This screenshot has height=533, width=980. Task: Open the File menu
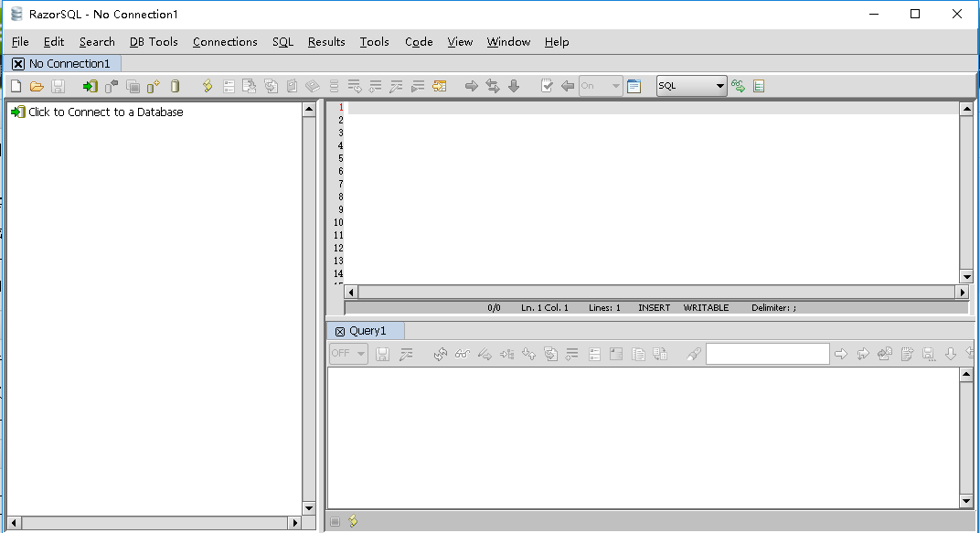pyautogui.click(x=20, y=42)
